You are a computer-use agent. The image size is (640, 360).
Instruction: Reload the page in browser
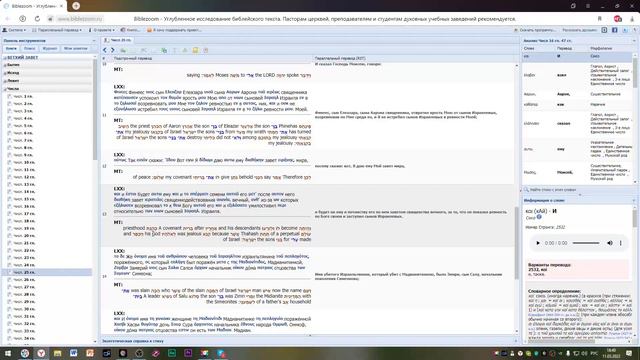click(37, 19)
